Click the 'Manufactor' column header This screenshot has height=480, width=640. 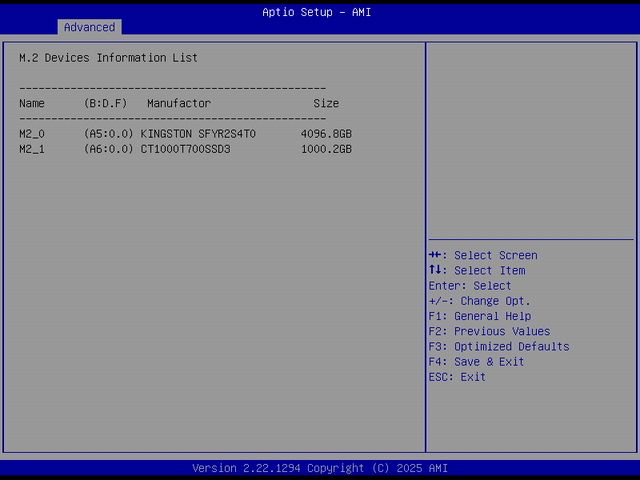(x=179, y=103)
